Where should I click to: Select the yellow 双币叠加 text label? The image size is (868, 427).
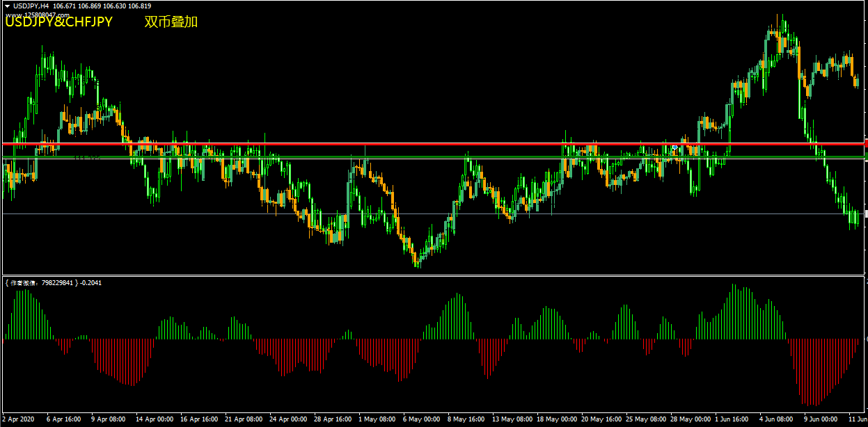tap(171, 22)
